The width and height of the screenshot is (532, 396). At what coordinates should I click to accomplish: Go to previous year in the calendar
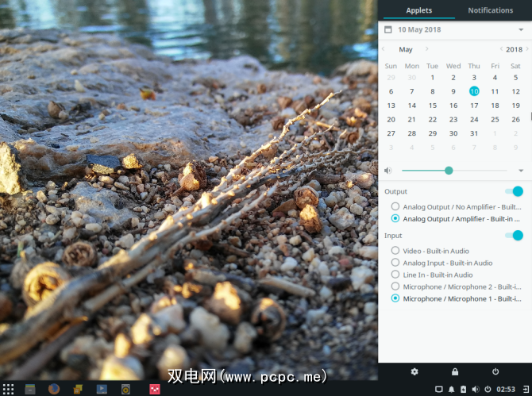tap(501, 49)
